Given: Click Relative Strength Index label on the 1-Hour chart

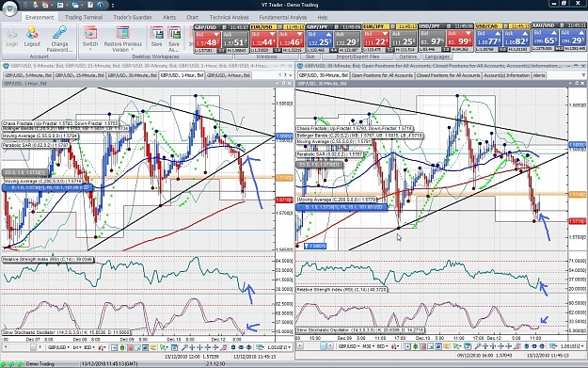Looking at the screenshot, I should (x=48, y=259).
